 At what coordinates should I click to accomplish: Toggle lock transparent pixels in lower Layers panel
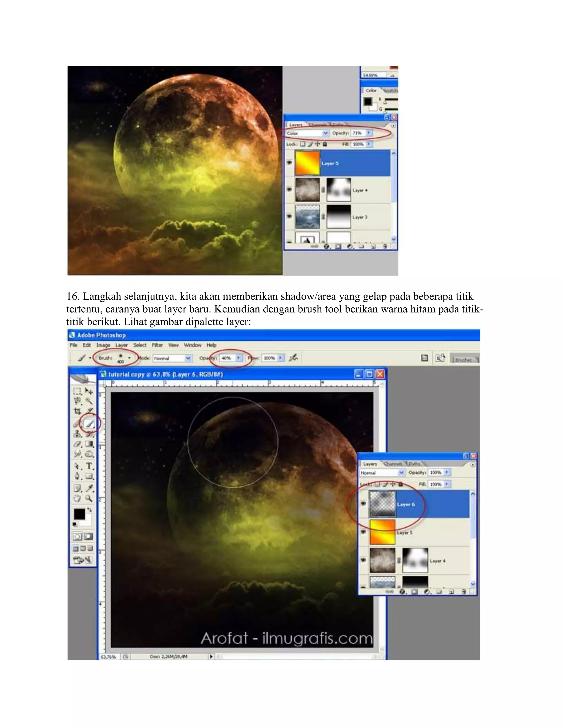pyautogui.click(x=377, y=484)
